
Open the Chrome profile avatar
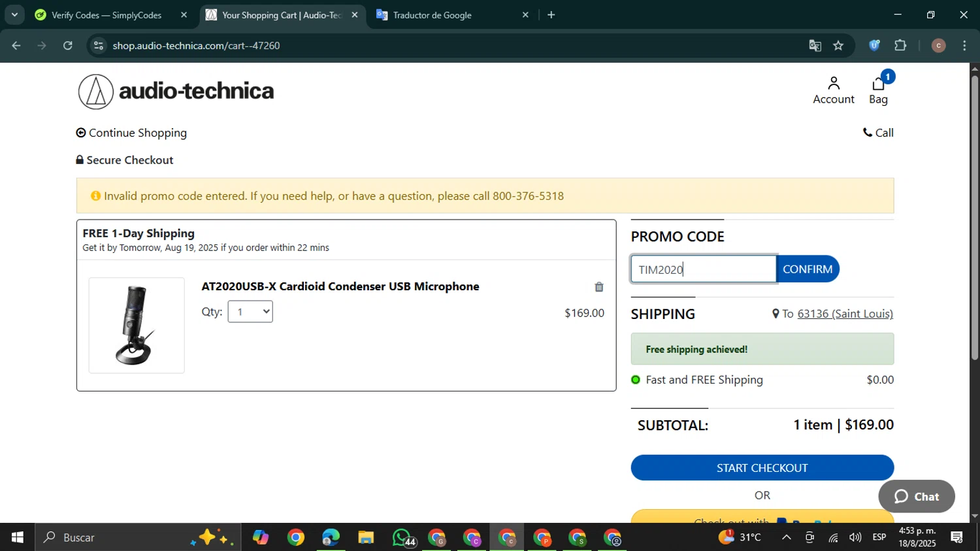click(938, 46)
